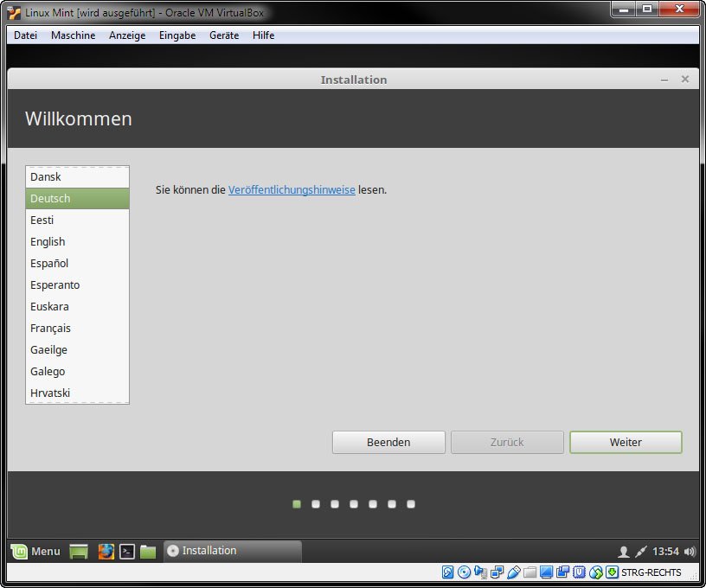
Task: Open the Maschine menu
Action: tap(73, 35)
